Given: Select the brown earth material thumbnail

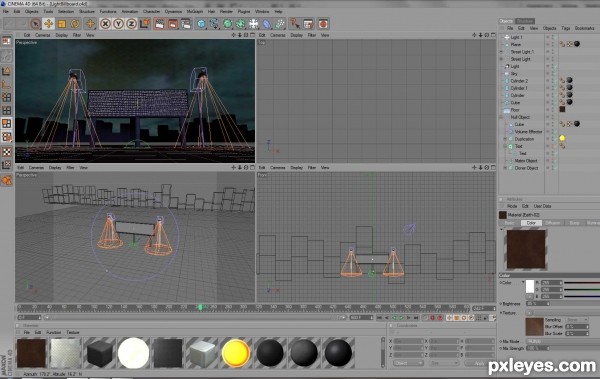Looking at the screenshot, I should [31, 353].
